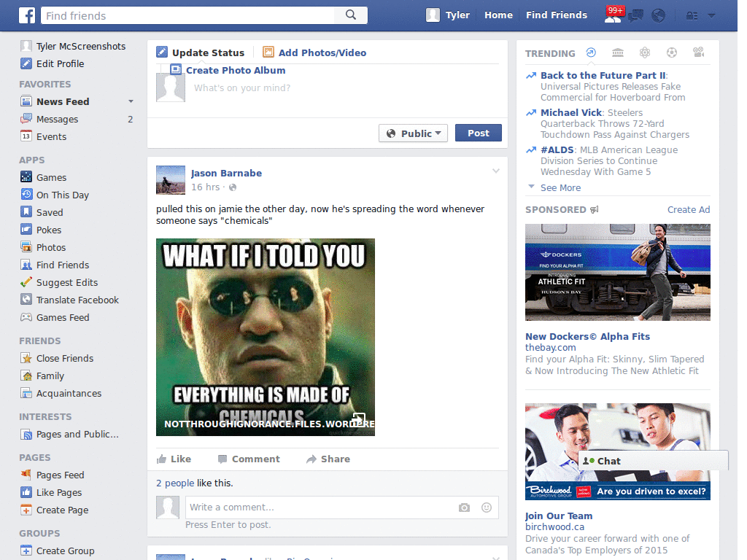Click emoji smiley icon in comment box

[487, 507]
